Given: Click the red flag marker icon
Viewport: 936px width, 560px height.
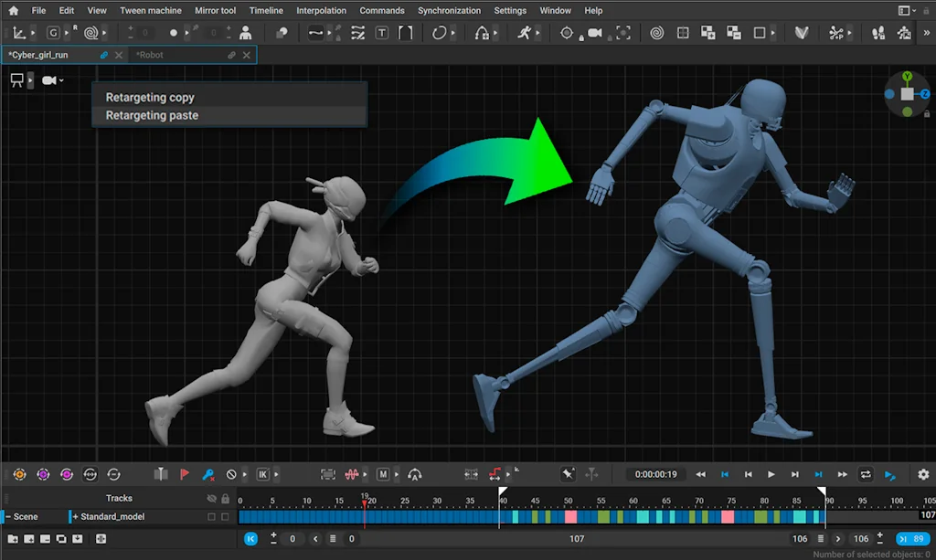Looking at the screenshot, I should [x=185, y=474].
